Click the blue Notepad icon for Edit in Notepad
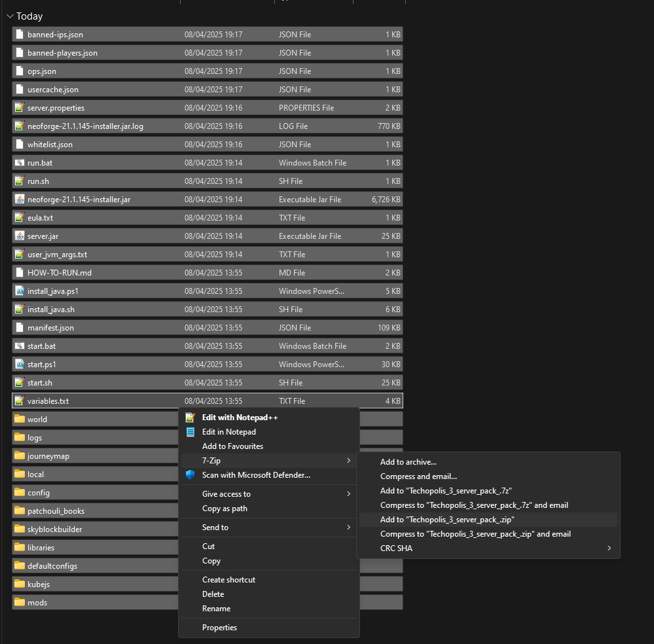This screenshot has width=654, height=644. pos(190,431)
